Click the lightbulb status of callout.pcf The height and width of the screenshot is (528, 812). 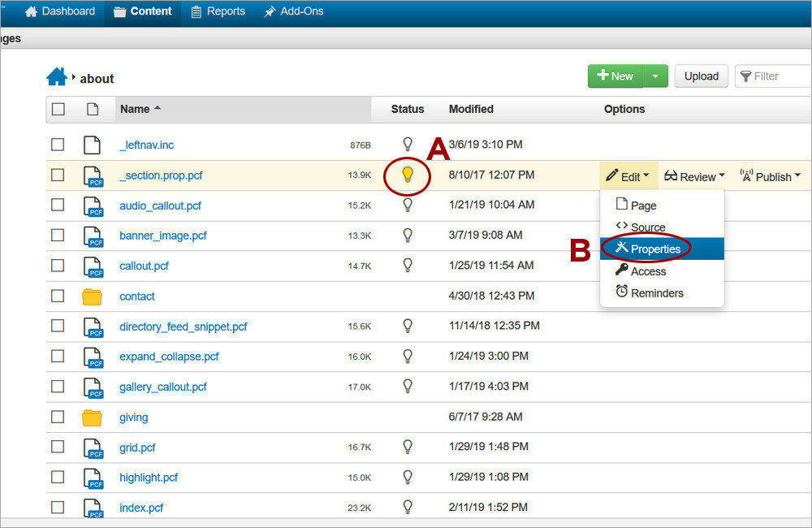(x=408, y=266)
